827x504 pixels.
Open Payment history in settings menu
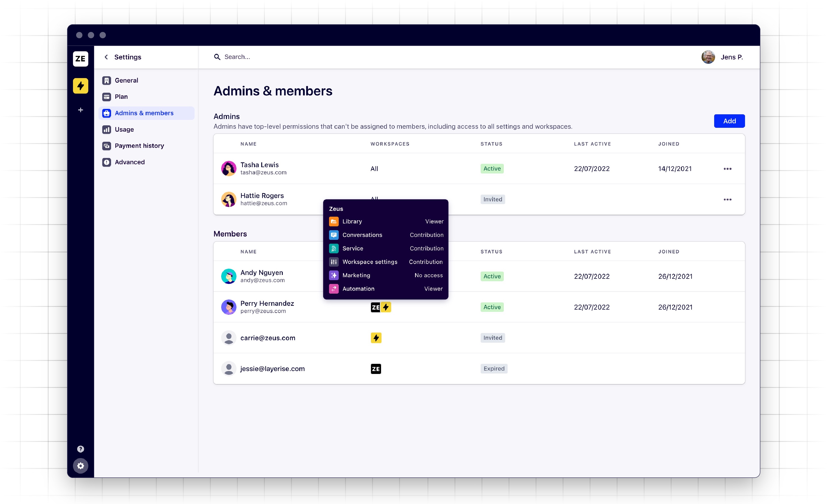139,146
